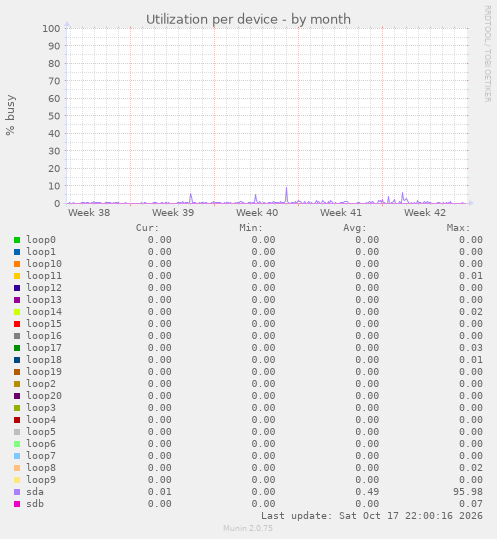Click the loop1 blue legend swatch
This screenshot has width=497, height=539.
pos(17,252)
